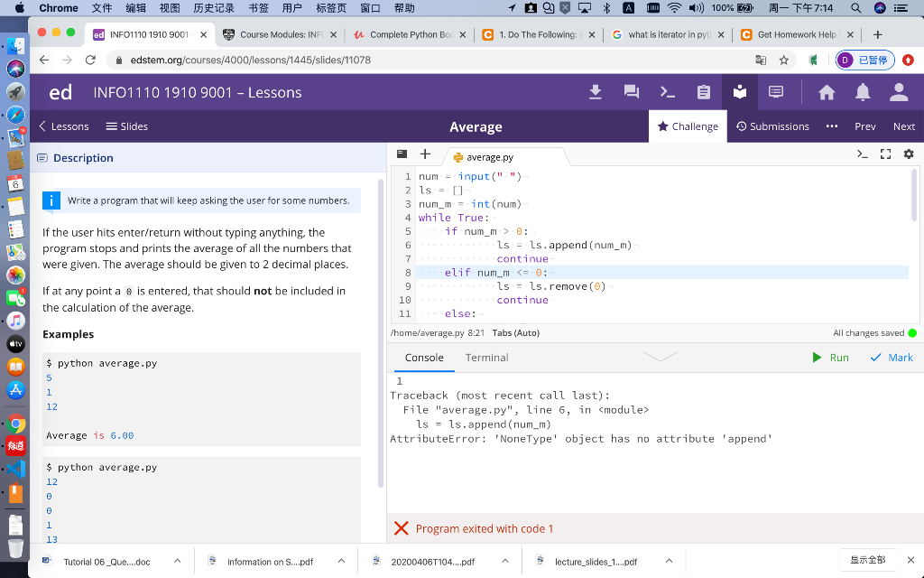This screenshot has width=924, height=578.
Task: Reload the page in Chrome
Action: click(x=90, y=60)
